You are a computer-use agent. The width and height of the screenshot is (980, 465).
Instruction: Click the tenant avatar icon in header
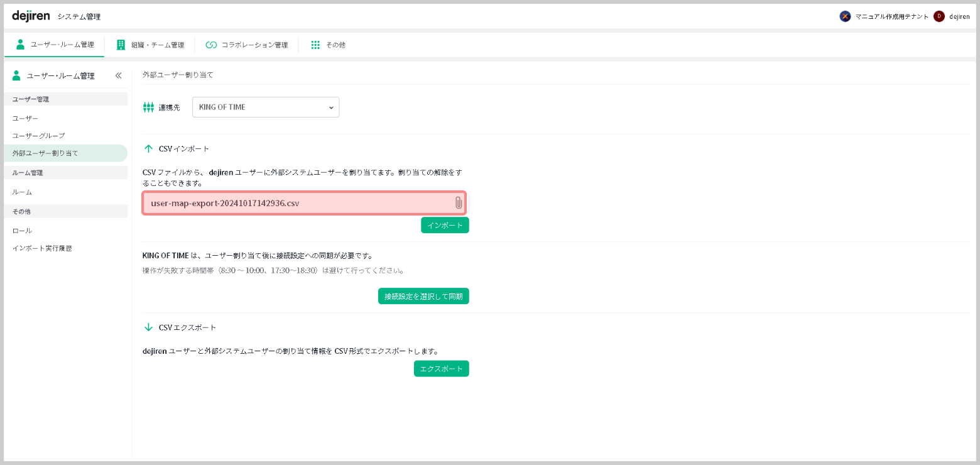click(845, 16)
